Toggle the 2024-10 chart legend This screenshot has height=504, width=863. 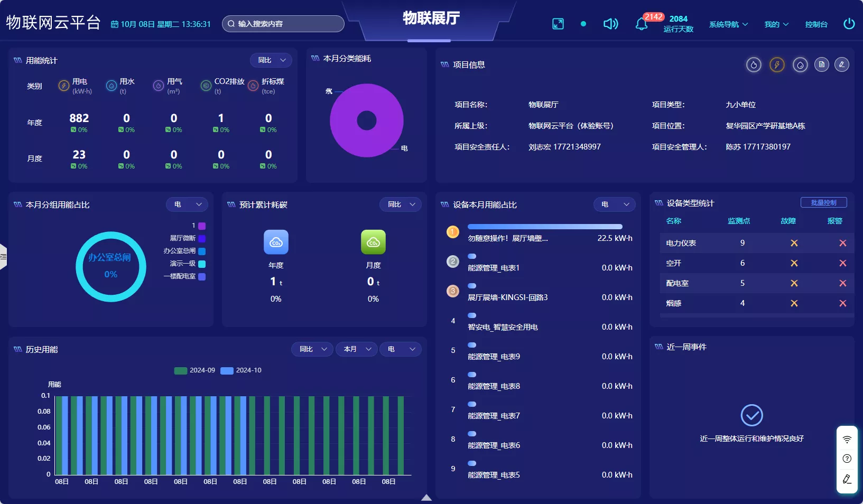(x=241, y=370)
